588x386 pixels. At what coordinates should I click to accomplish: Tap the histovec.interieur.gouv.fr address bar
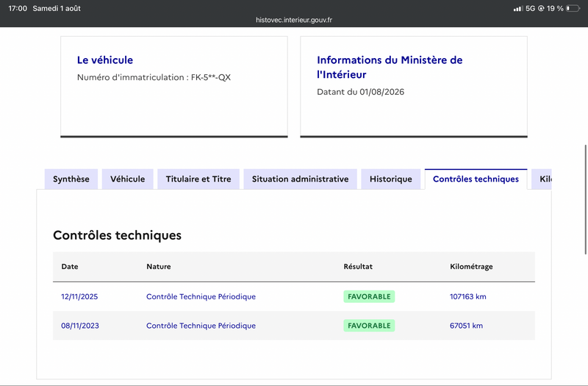coord(294,20)
